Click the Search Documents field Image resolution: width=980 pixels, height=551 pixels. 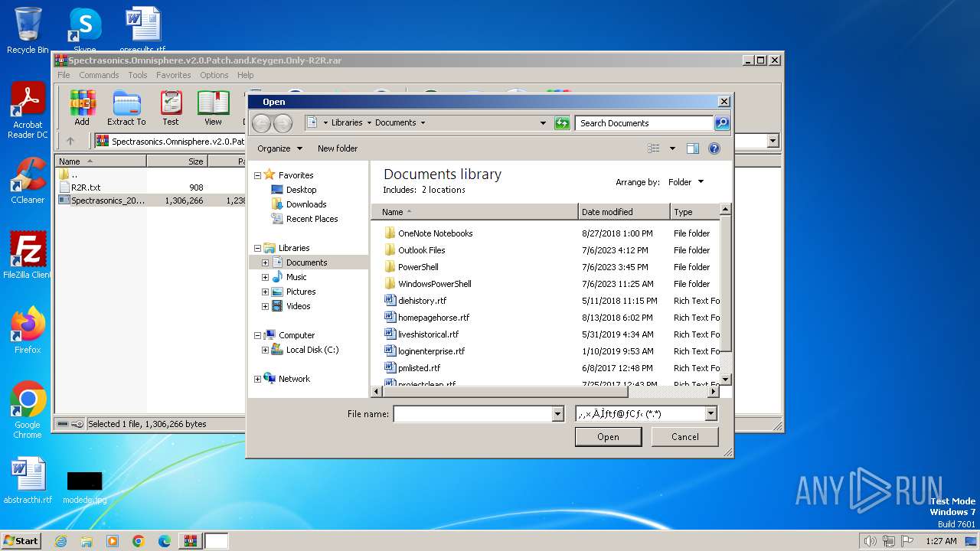pos(644,122)
